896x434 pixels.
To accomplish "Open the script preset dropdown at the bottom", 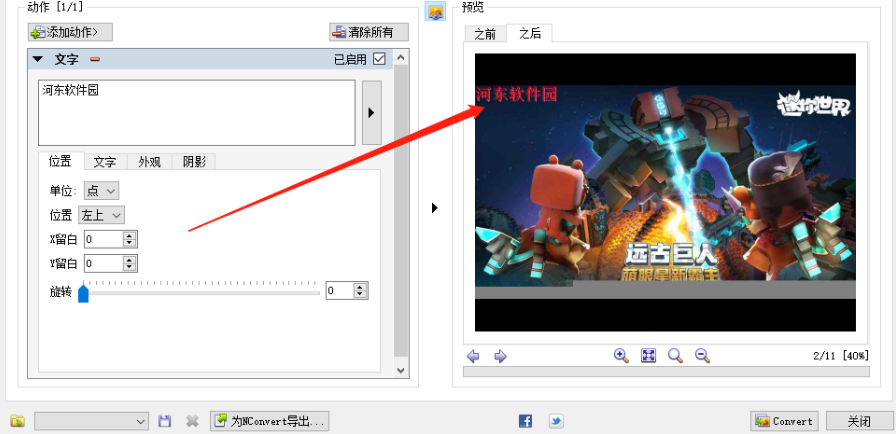I will coord(91,421).
